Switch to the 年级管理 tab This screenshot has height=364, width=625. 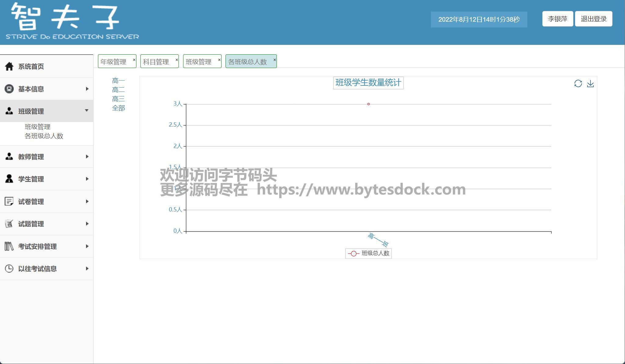(114, 62)
